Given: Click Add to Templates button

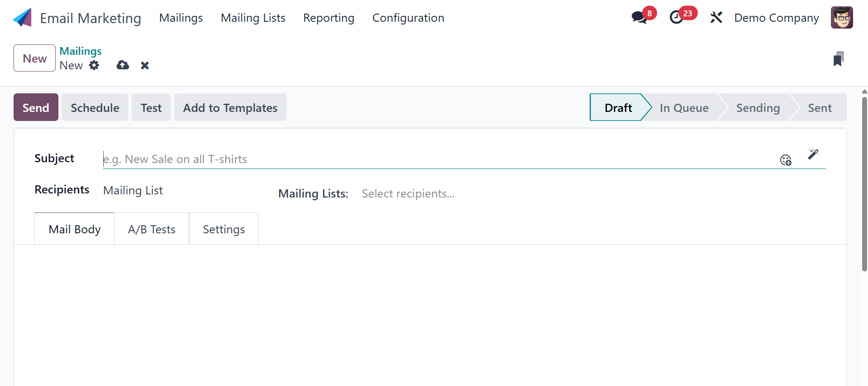Looking at the screenshot, I should coord(230,108).
